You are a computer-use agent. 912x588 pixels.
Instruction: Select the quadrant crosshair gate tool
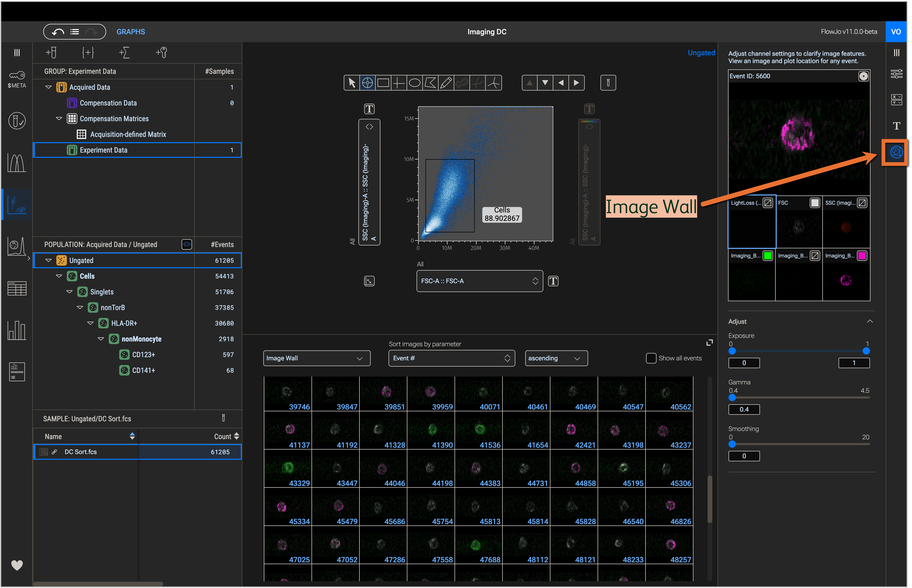click(x=399, y=83)
